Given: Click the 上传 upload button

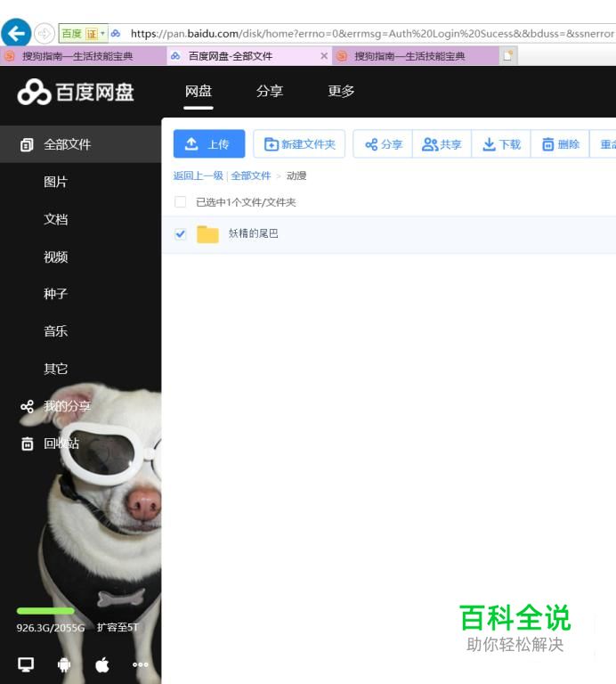Looking at the screenshot, I should tap(209, 144).
